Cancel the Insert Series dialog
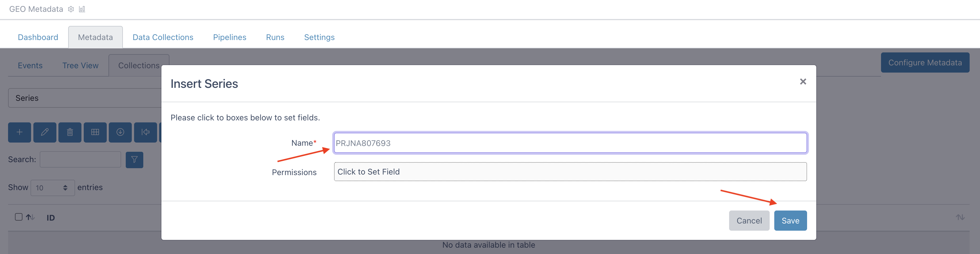This screenshot has width=980, height=254. tap(749, 221)
